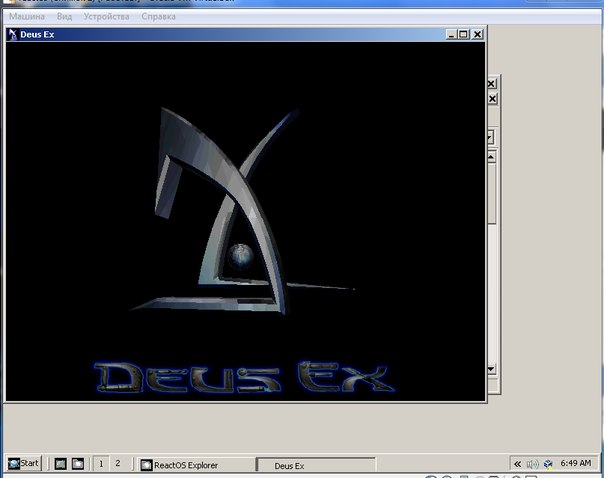
Task: Click the scrollbar thumb in background window
Action: tap(491, 193)
